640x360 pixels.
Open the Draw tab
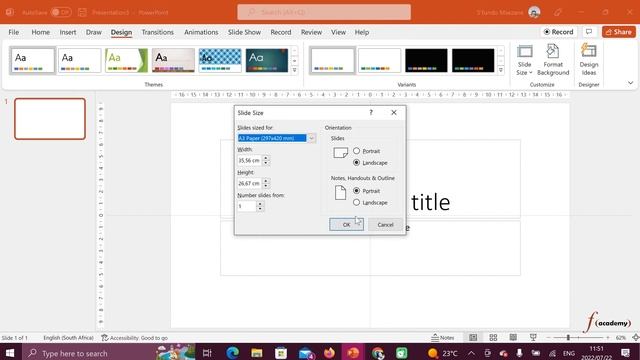(x=93, y=32)
